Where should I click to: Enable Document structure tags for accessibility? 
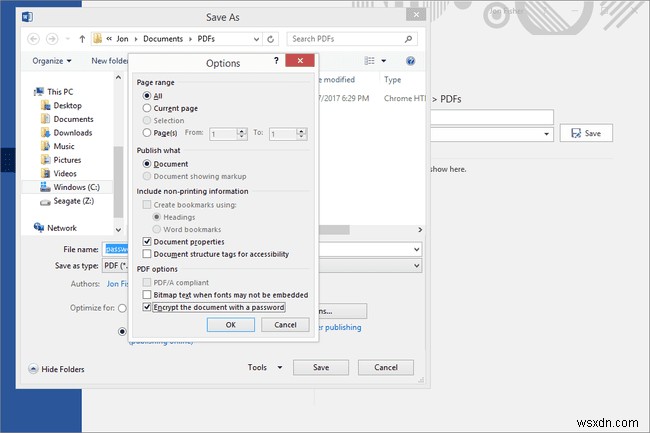pyautogui.click(x=147, y=254)
